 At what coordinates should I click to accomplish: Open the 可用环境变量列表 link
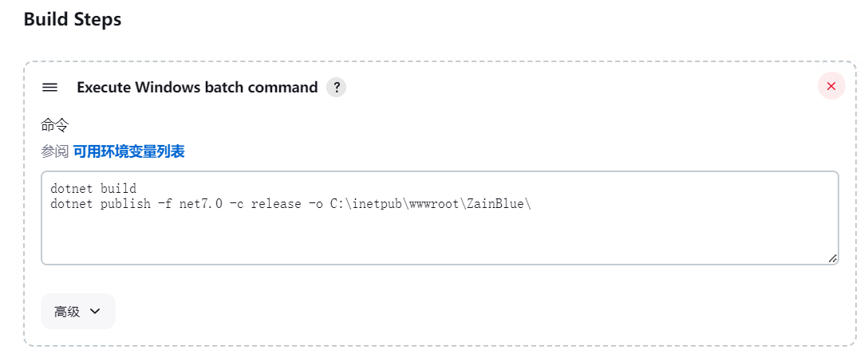point(129,152)
